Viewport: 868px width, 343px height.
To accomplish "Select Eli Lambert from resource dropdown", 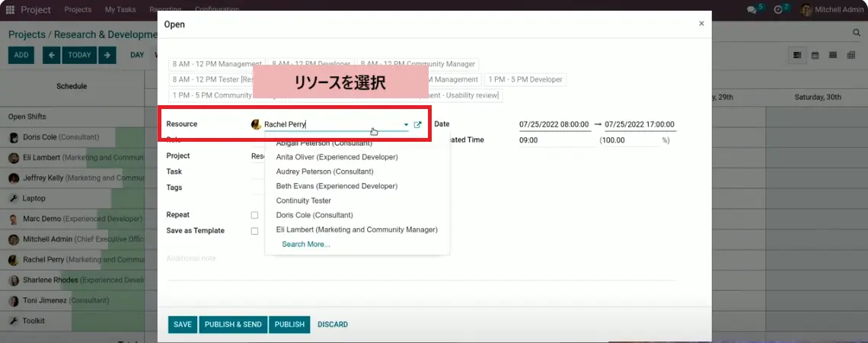I will click(357, 229).
